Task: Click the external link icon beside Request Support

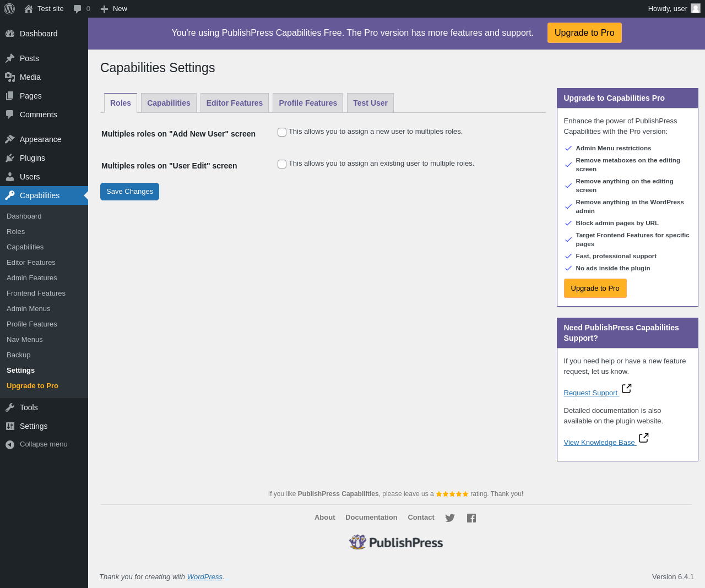Action: click(x=626, y=389)
